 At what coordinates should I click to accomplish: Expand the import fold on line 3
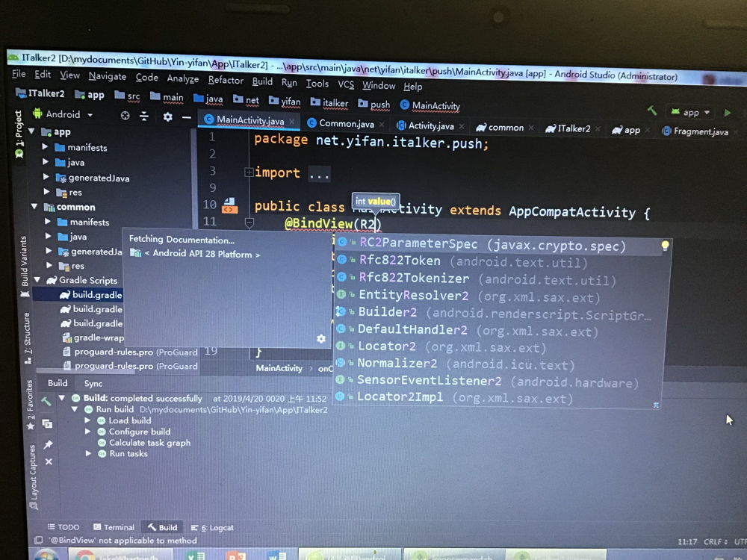(x=249, y=172)
